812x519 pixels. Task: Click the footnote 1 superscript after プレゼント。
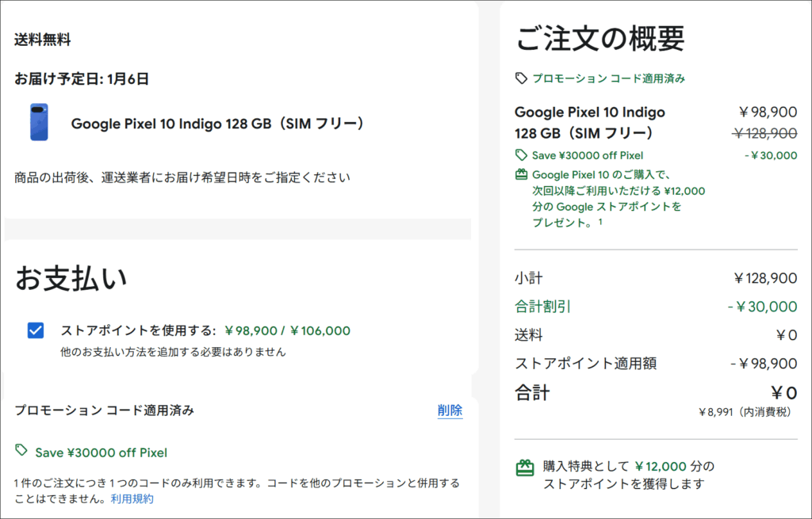click(x=601, y=222)
